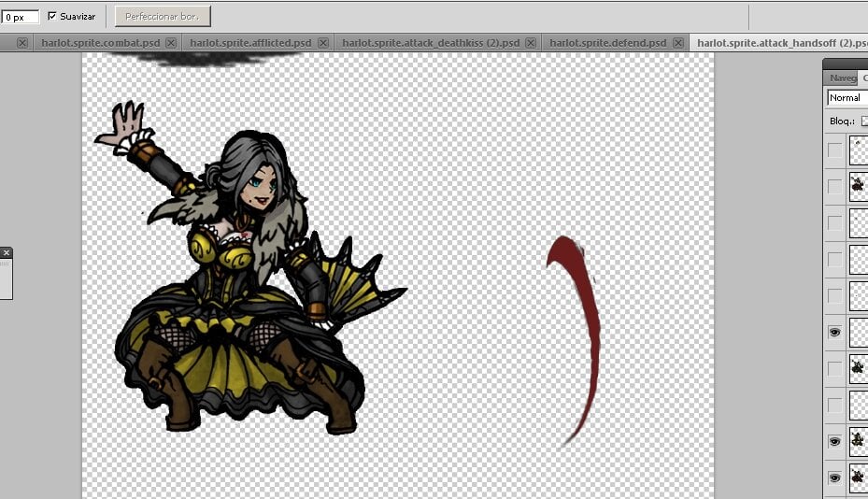This screenshot has width=868, height=499.
Task: Select the harlot.sprite.defend.psd document tab
Action: [x=608, y=43]
